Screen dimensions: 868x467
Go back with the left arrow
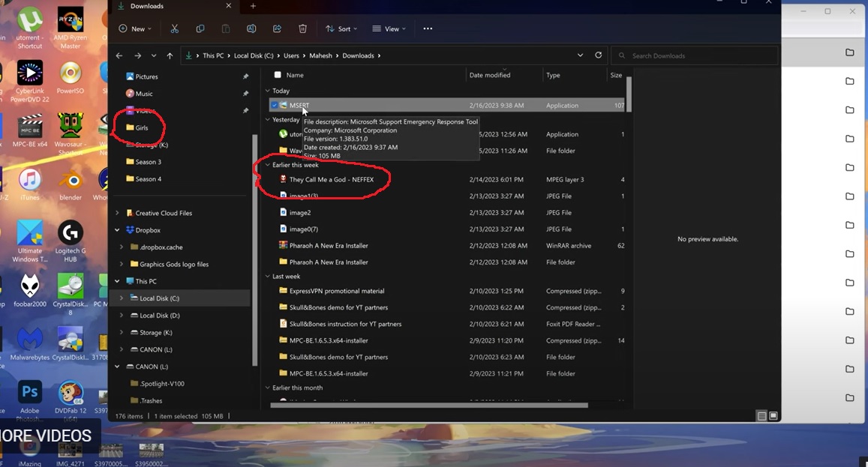click(119, 55)
